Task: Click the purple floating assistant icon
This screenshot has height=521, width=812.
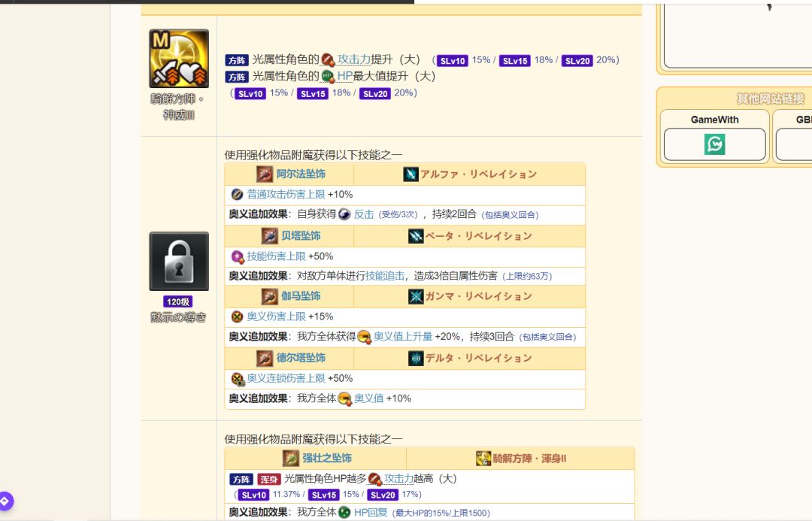Action: coord(5,501)
